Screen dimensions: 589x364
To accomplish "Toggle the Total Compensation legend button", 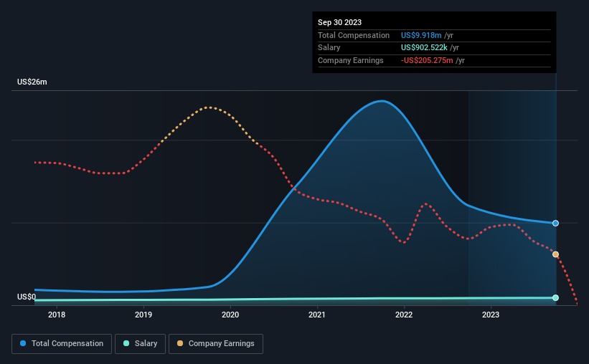I will [x=62, y=344].
